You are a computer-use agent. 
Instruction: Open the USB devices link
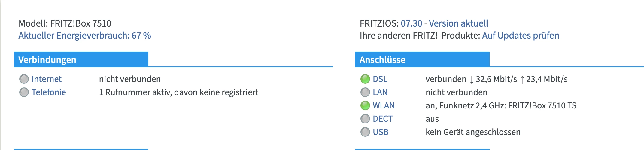381,132
